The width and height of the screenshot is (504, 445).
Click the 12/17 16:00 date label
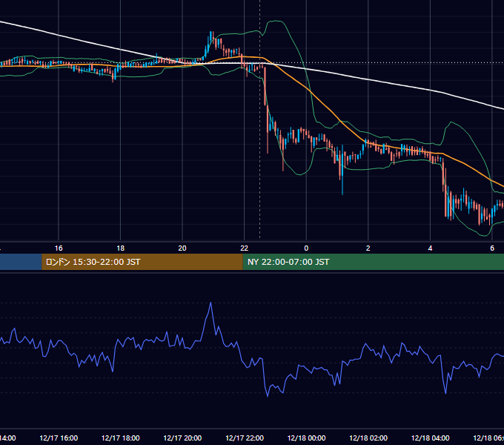[59, 438]
